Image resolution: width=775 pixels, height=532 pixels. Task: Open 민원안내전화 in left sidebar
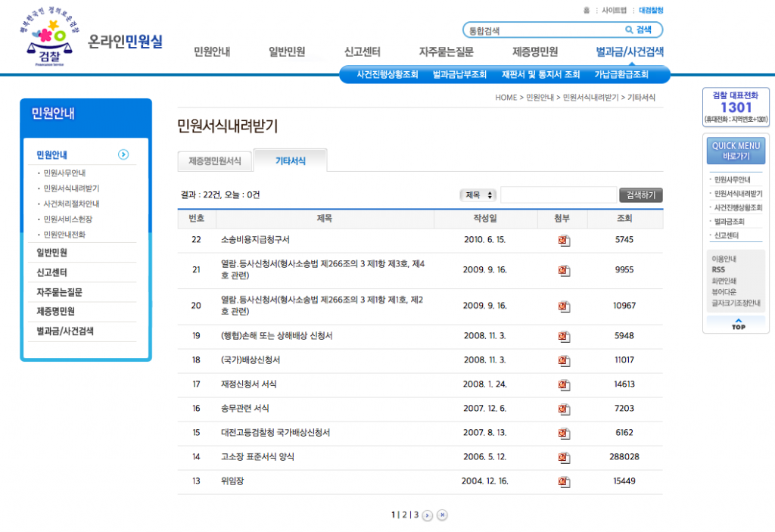tap(64, 234)
